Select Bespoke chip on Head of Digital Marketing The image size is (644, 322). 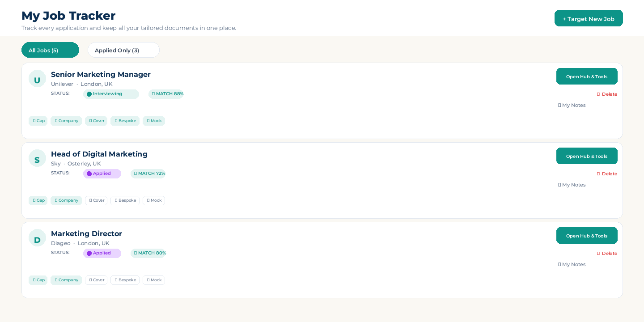125,200
